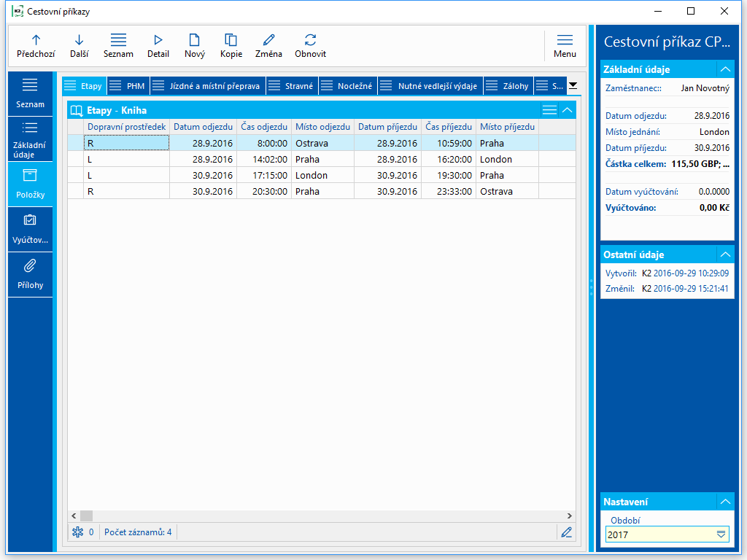The image size is (747, 560).
Task: Sort by Místo odjezdu column header
Action: coord(322,127)
